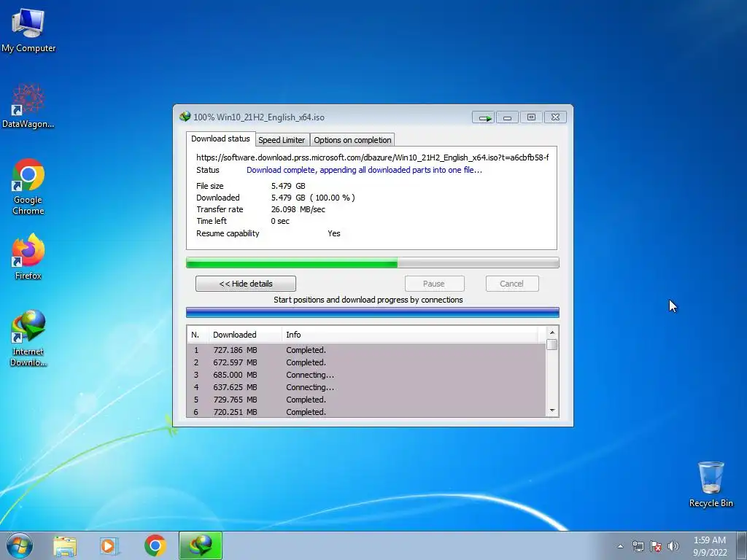The image size is (747, 560).
Task: Open the Windows Start menu
Action: point(20,545)
